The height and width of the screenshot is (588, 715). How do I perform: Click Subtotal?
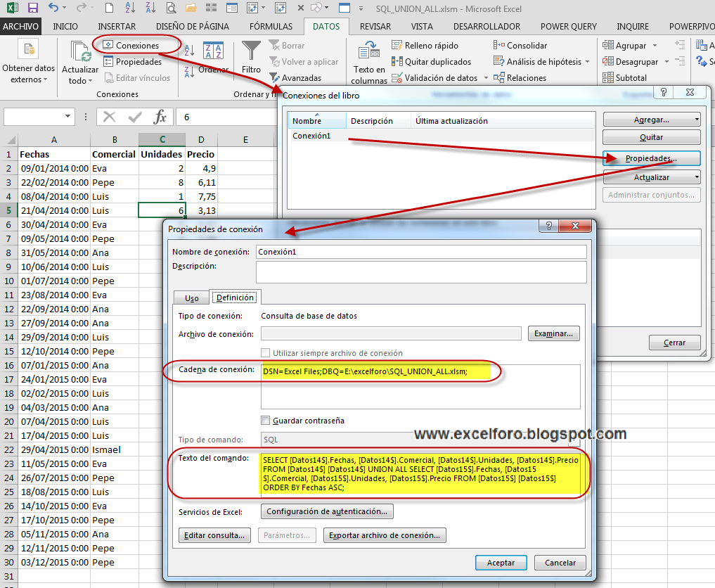click(625, 77)
